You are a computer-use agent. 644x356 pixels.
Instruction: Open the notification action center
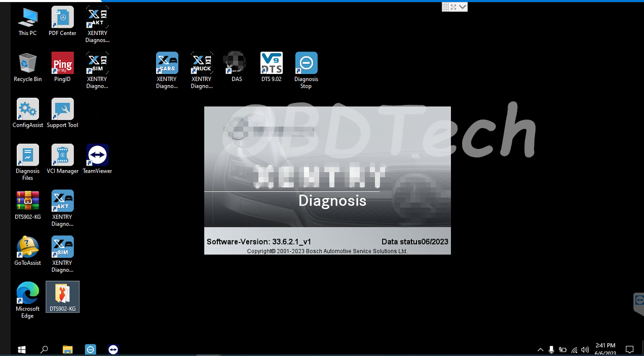(629, 349)
